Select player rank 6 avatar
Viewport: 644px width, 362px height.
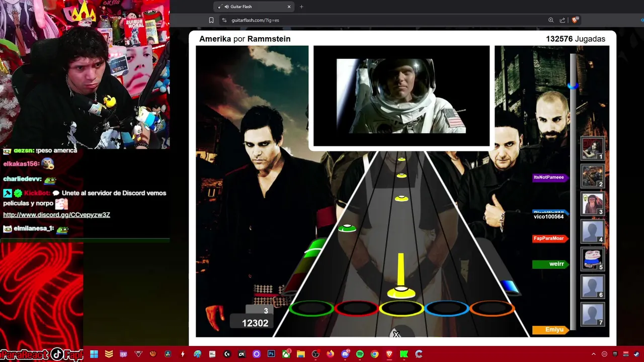click(593, 287)
